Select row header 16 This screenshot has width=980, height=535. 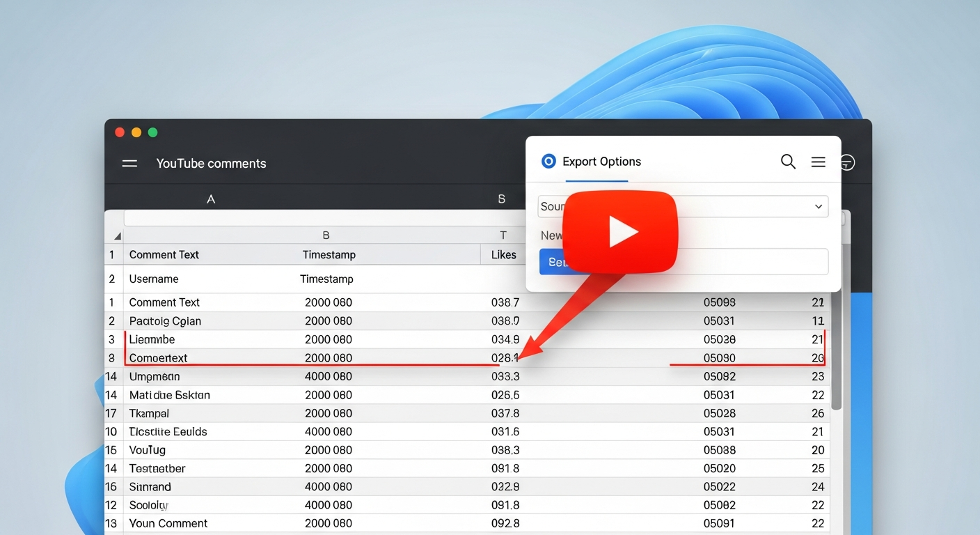(x=111, y=487)
